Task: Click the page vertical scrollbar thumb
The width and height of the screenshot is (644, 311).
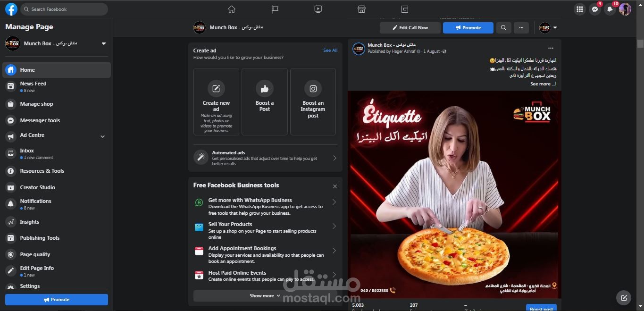Action: click(x=640, y=43)
